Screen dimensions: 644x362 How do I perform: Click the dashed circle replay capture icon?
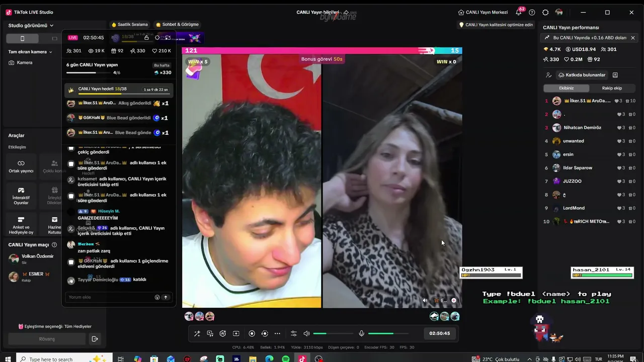265,333
